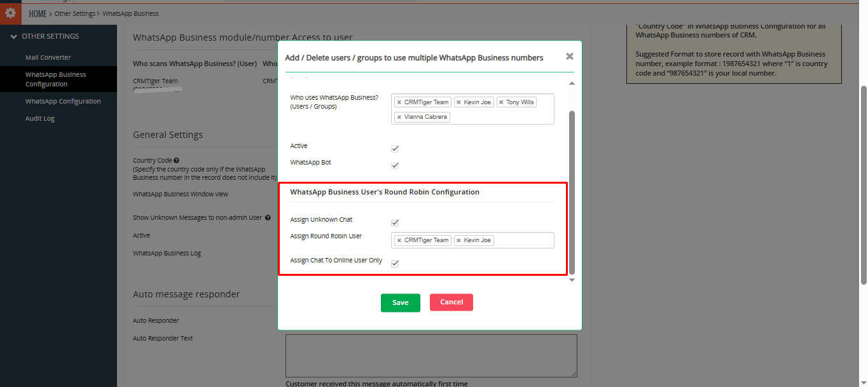Click the Who uses WhatsApp Business field
The image size is (868, 387).
472,109
